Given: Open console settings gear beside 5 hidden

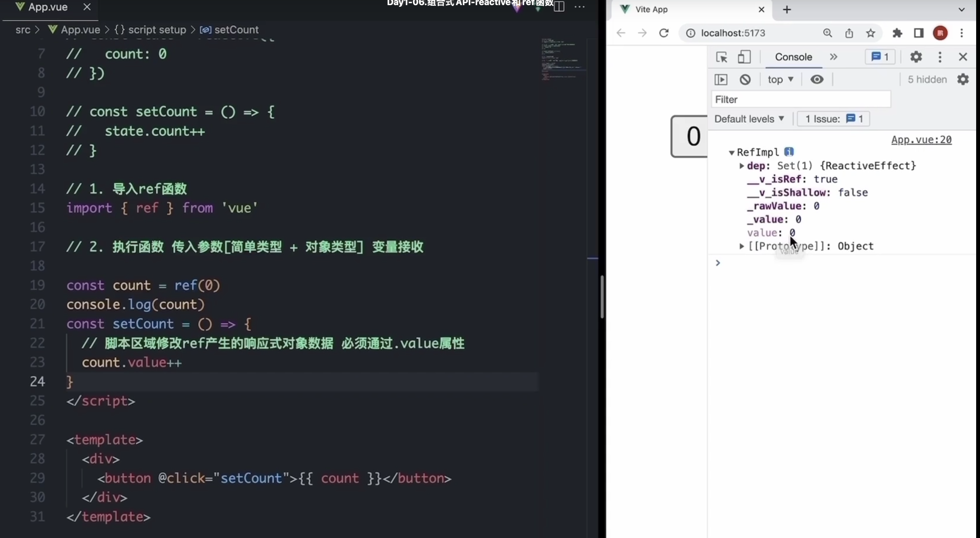Looking at the screenshot, I should click(x=963, y=80).
